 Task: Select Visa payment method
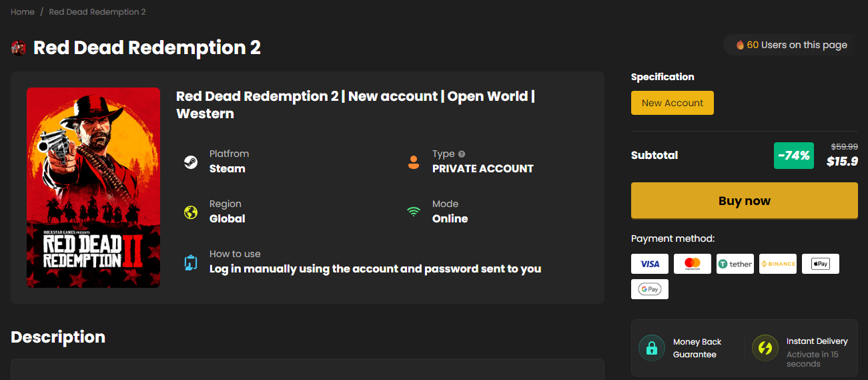[650, 264]
